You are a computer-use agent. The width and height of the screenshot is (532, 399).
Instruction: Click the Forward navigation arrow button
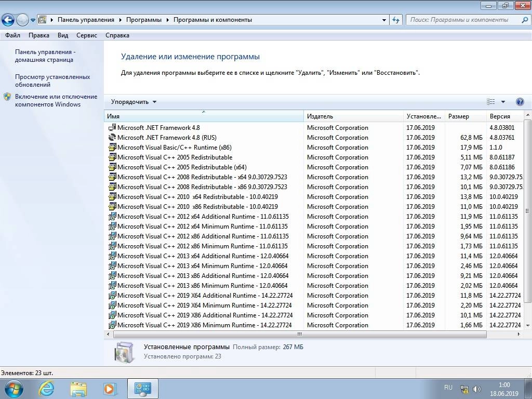22,20
